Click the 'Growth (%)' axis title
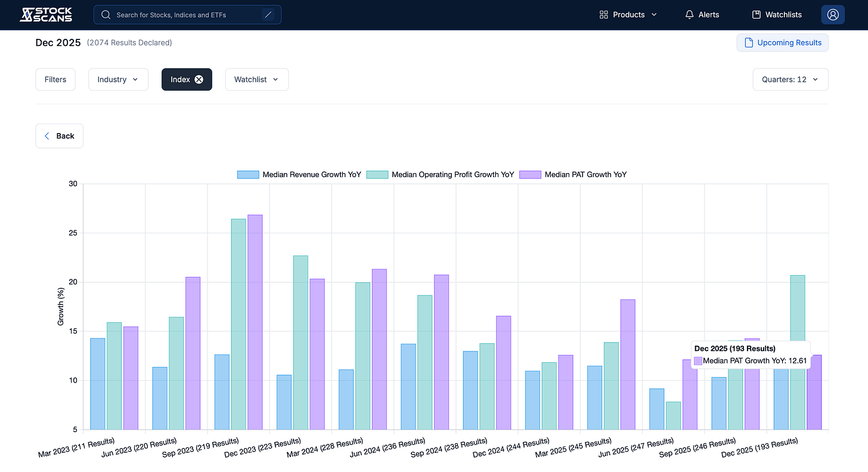The width and height of the screenshot is (868, 472). [61, 306]
